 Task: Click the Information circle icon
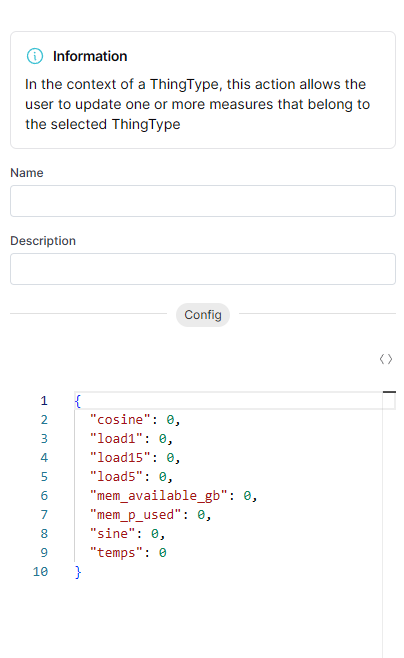(x=35, y=56)
